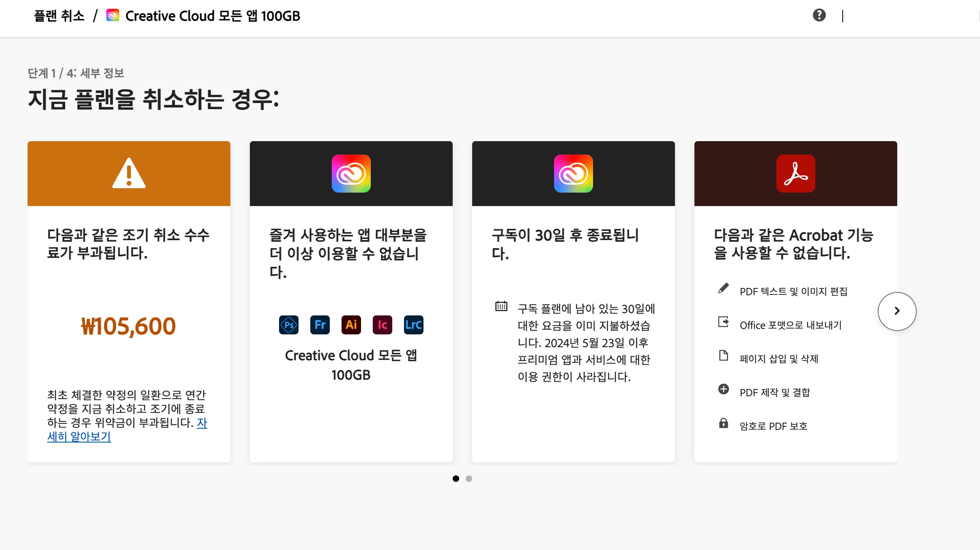Open the 자세히 알아보기 link

point(79,437)
